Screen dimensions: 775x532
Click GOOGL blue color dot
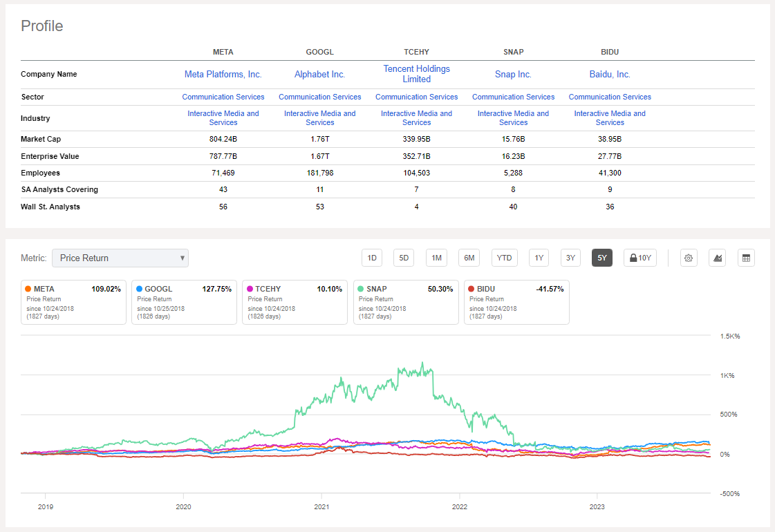(x=140, y=289)
